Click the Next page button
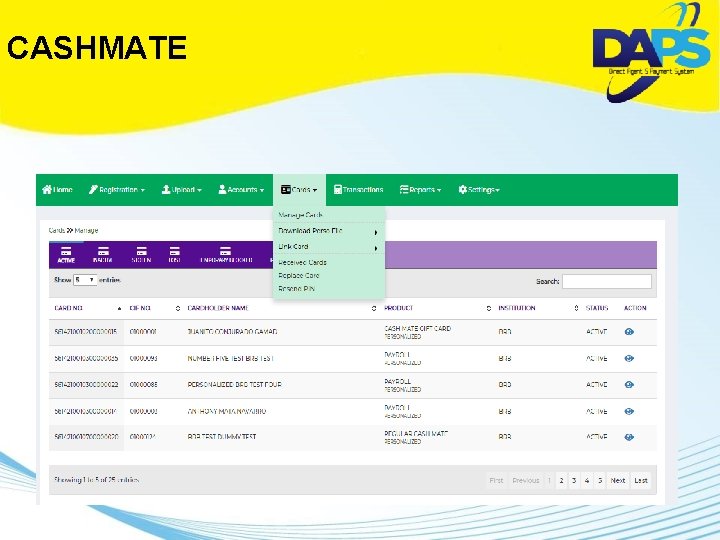This screenshot has width=720, height=540. 618,480
